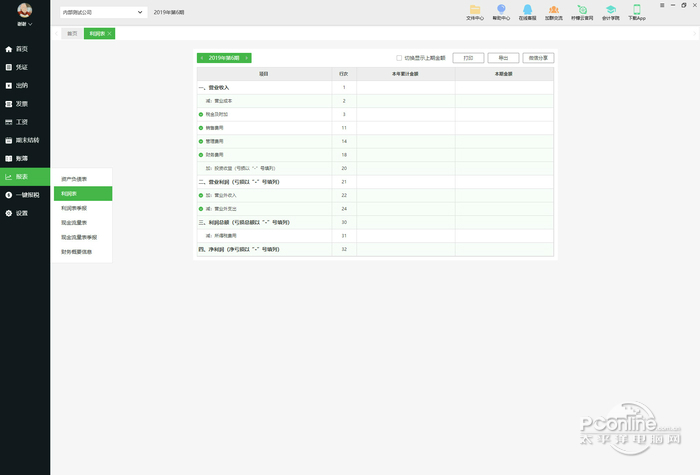Click the 加:投资收益 row label
This screenshot has height=475, width=700.
[x=240, y=169]
